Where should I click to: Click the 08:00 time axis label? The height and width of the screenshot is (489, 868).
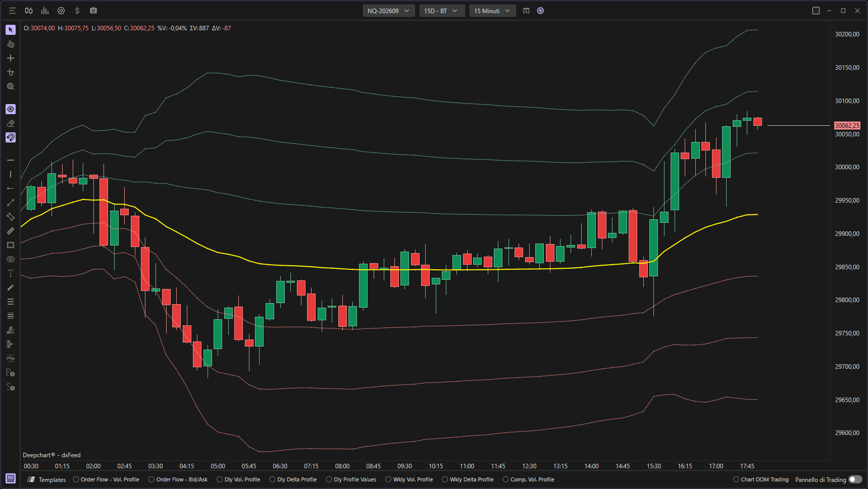342,466
